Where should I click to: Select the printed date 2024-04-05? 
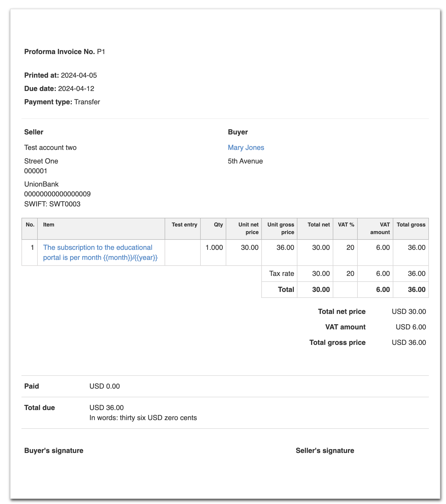point(79,75)
